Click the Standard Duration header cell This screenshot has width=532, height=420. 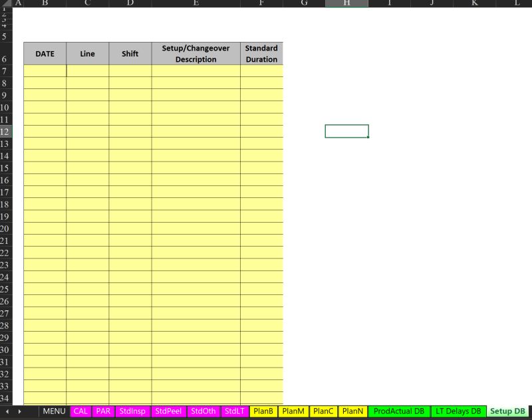coord(261,54)
